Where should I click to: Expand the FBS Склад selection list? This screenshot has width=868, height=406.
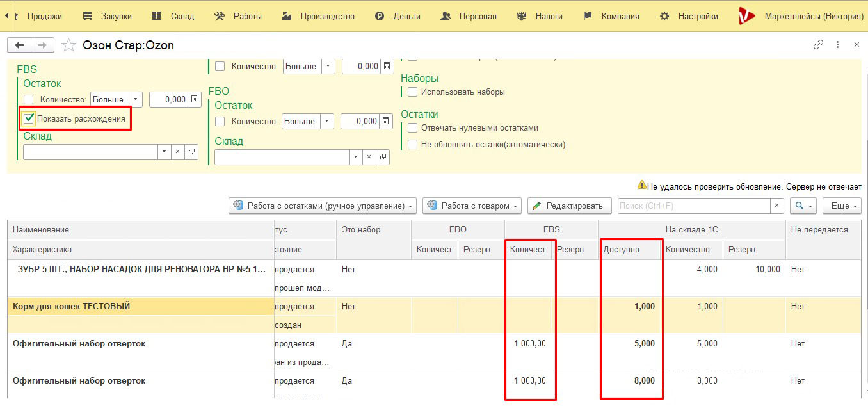[x=165, y=152]
